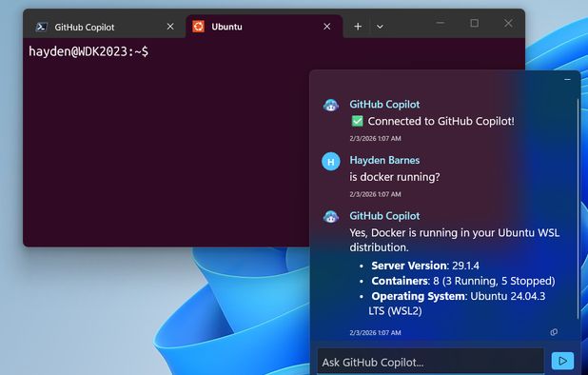Click the Ubuntu logo icon on tab
Viewport: 588px width, 375px height.
[198, 27]
